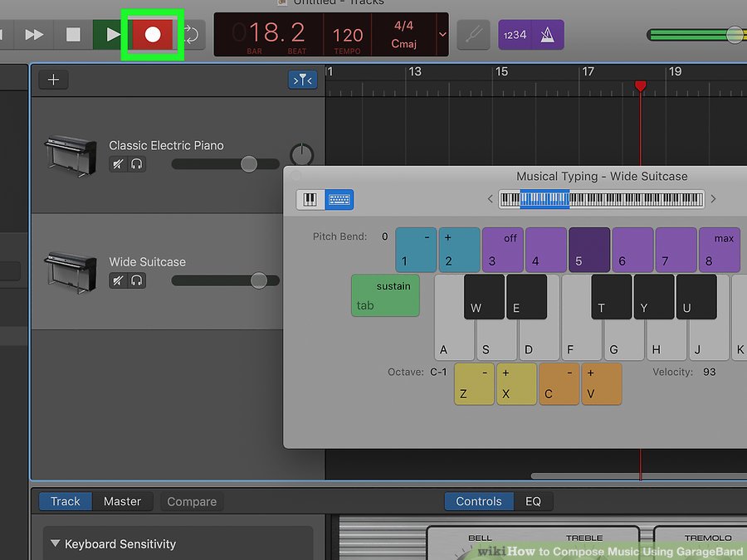Screen dimensions: 747x560
Task: Decrease velocity with the C key
Action: tap(559, 384)
